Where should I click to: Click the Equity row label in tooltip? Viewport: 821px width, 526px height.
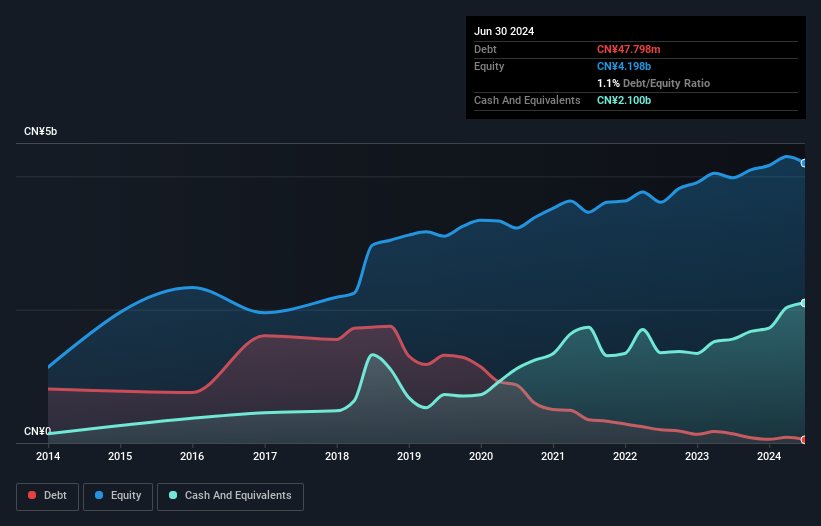(489, 66)
